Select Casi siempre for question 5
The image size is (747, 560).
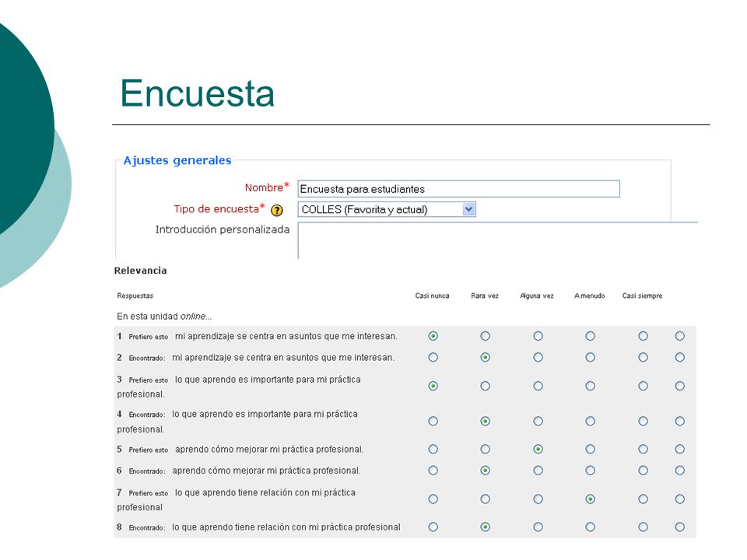(x=644, y=449)
